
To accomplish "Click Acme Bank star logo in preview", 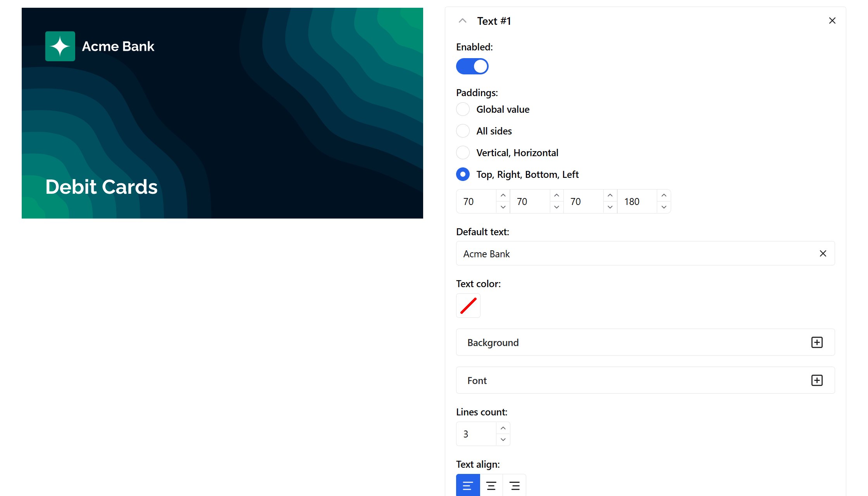I will pyautogui.click(x=60, y=46).
